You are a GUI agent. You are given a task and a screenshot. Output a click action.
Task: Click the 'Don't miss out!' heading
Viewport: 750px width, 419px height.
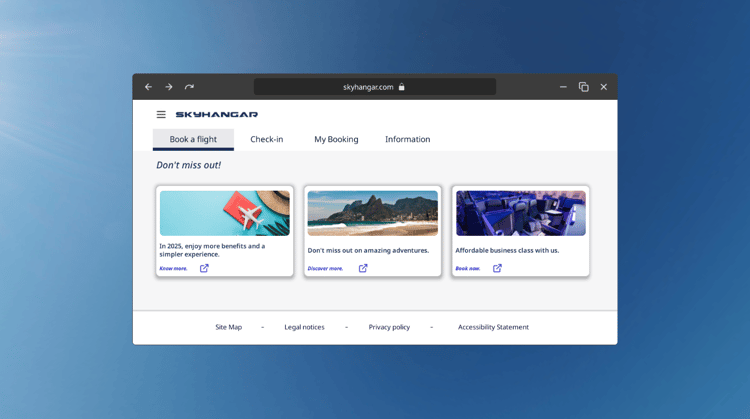188,165
